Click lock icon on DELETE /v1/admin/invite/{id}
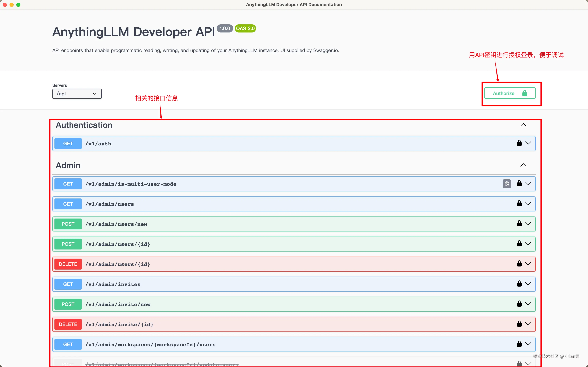 (519, 324)
